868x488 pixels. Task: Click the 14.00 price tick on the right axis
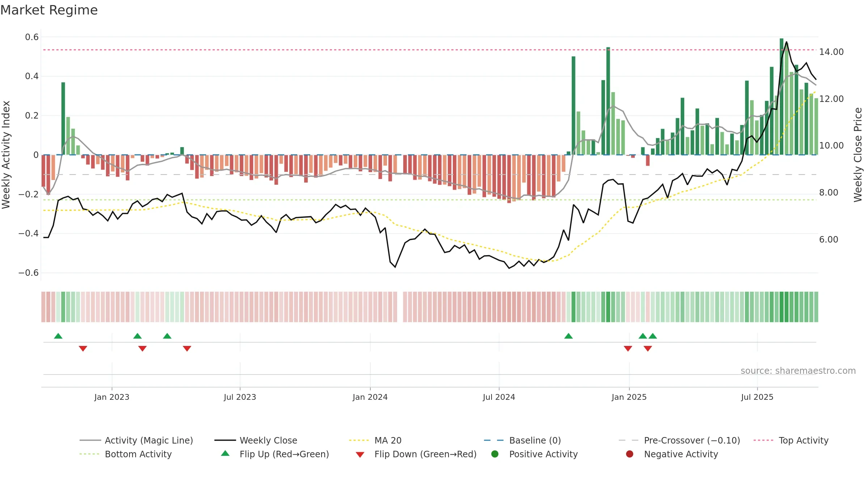[831, 52]
